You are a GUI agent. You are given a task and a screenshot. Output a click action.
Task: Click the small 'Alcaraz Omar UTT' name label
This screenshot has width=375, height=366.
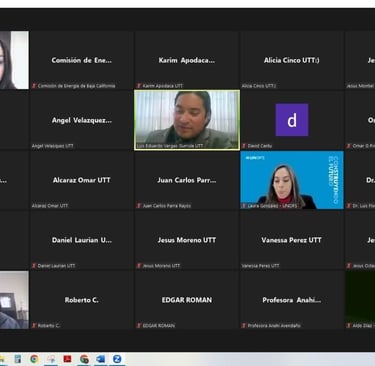tap(50, 206)
